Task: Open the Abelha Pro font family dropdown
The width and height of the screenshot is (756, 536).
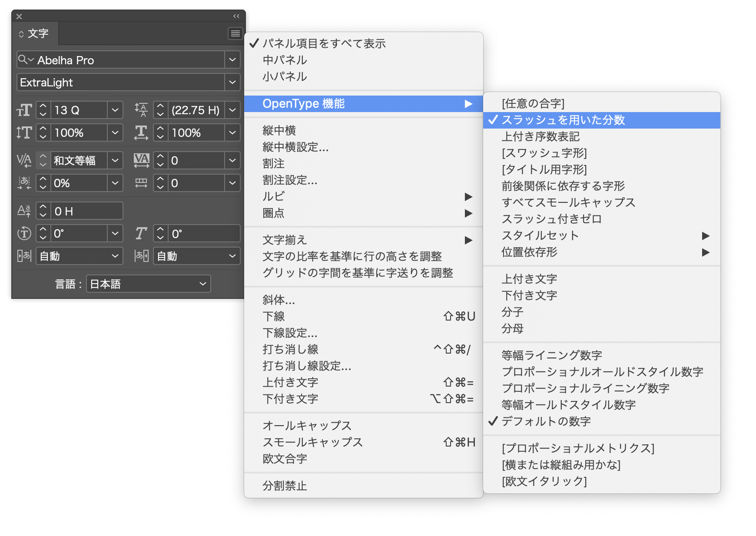Action: [232, 60]
